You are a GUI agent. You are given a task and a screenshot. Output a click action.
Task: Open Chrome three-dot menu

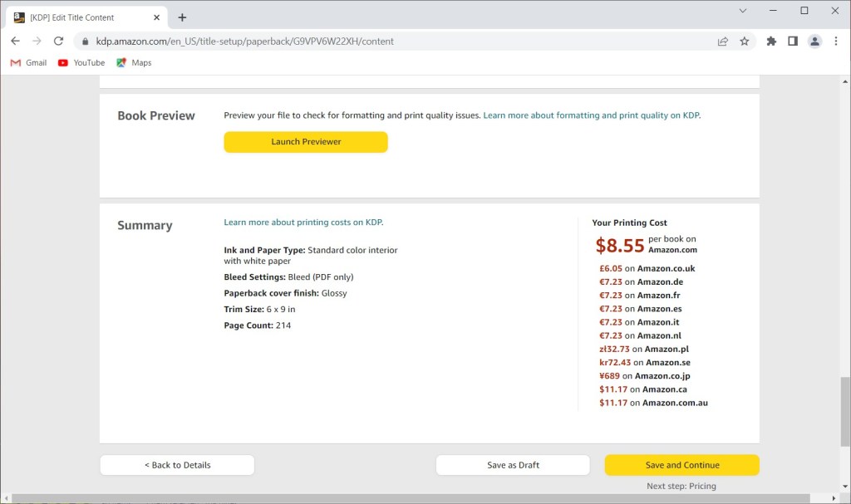(836, 41)
